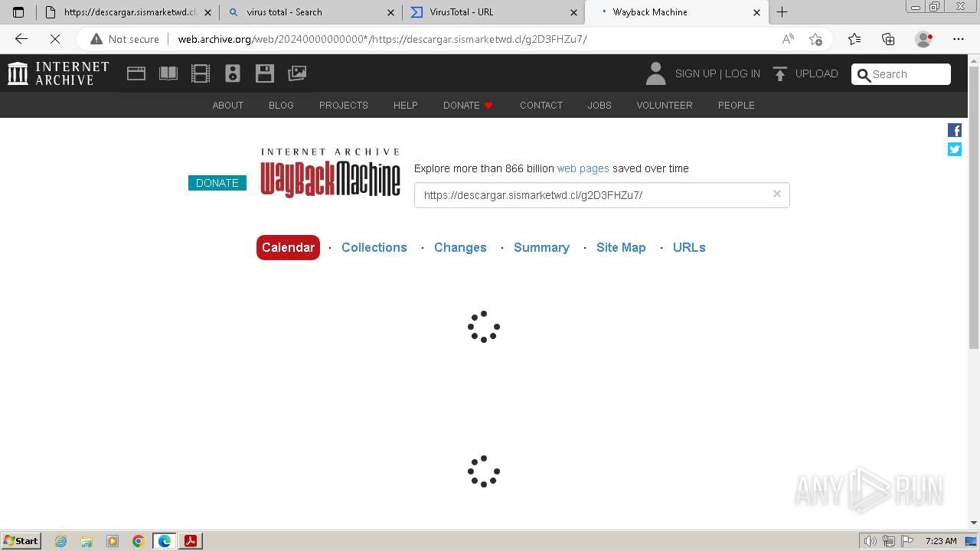This screenshot has height=551, width=980.
Task: Add this page to favorites
Action: coord(816,39)
